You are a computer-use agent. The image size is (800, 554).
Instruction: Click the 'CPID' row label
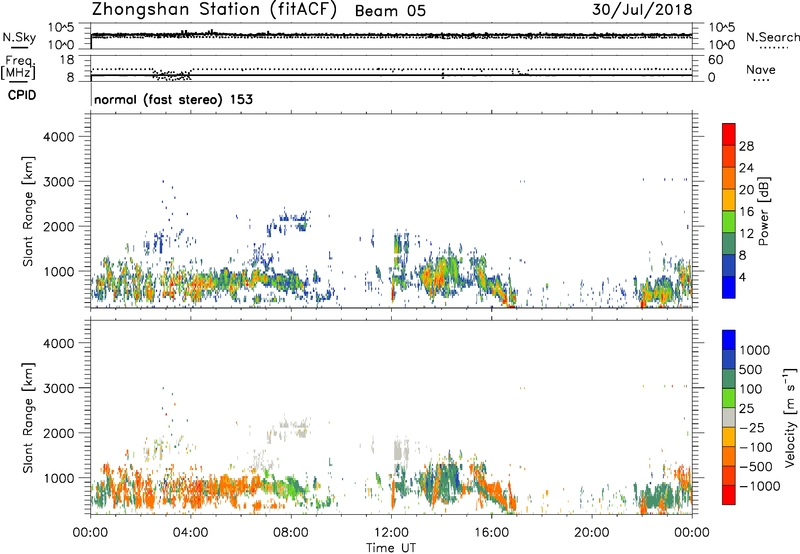point(22,95)
